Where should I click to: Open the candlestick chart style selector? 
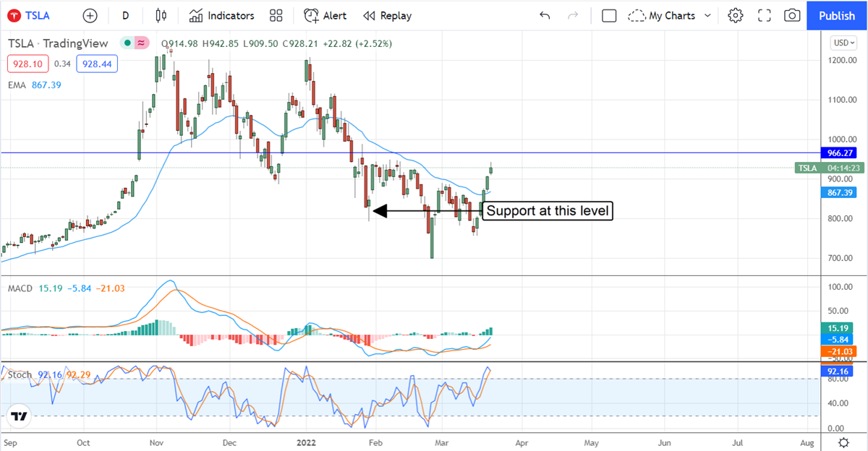161,15
